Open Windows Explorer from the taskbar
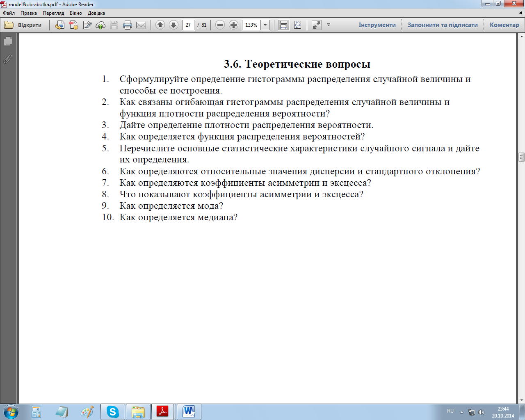This screenshot has height=420, width=525. [x=138, y=412]
